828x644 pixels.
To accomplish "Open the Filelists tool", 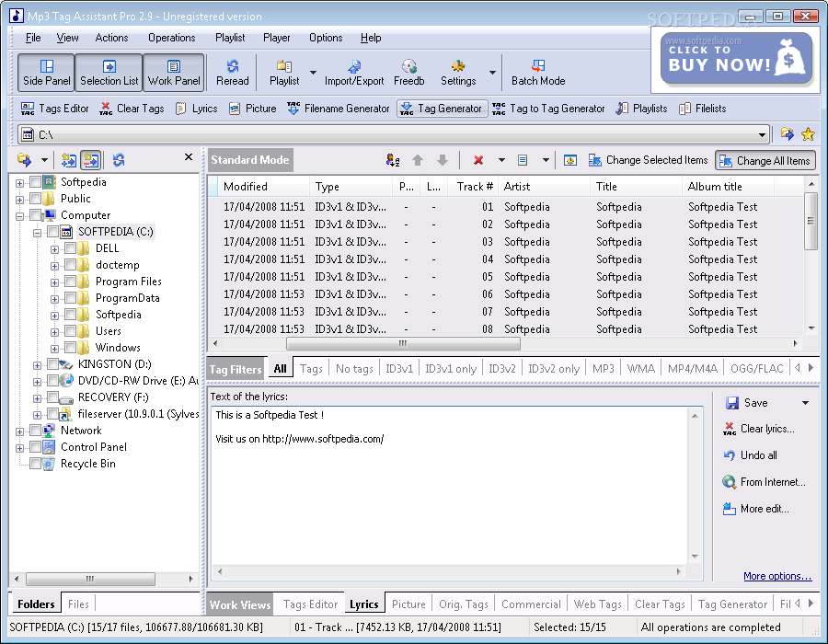I will (x=703, y=109).
